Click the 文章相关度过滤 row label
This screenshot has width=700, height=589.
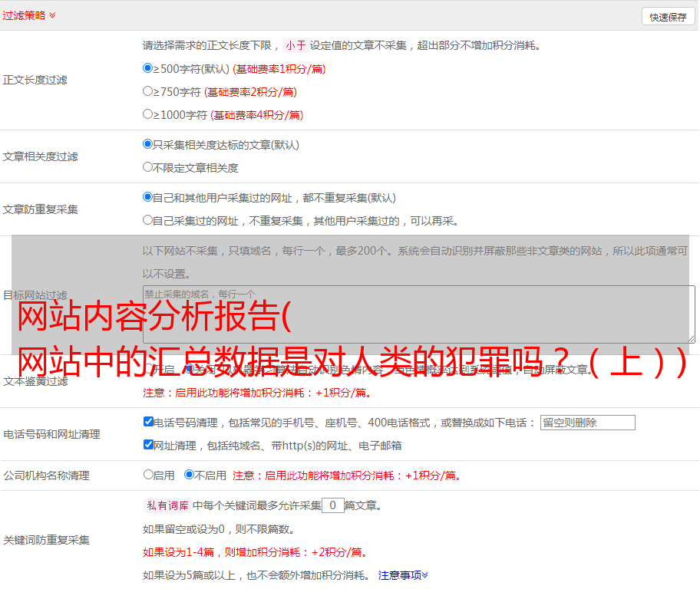coord(40,156)
